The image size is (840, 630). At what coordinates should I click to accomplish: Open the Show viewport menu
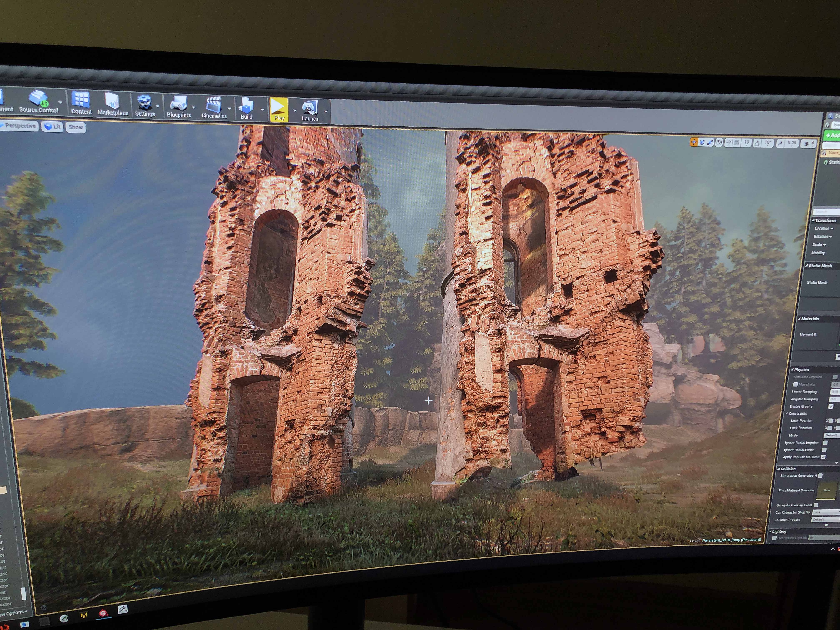coord(76,127)
